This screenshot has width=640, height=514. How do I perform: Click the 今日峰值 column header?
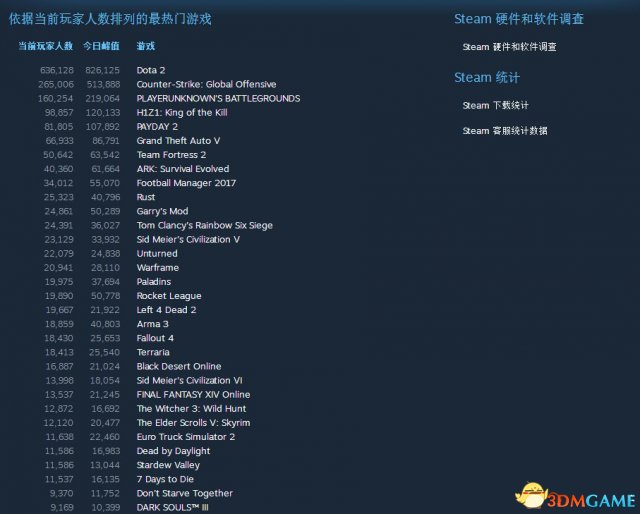(x=101, y=46)
